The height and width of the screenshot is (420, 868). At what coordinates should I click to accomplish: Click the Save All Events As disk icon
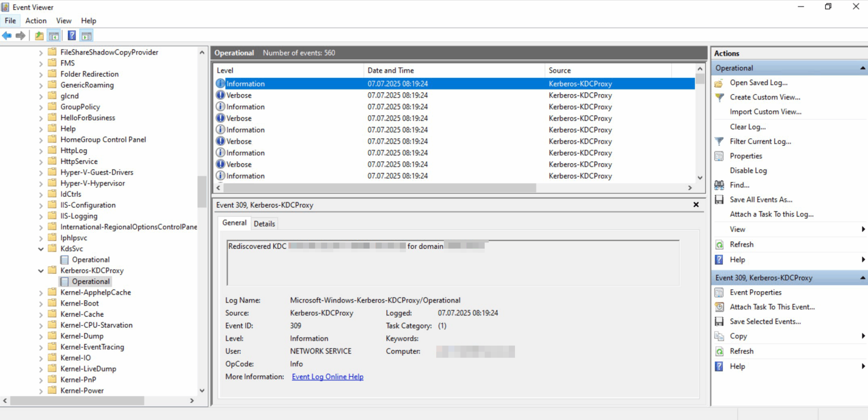coord(719,199)
